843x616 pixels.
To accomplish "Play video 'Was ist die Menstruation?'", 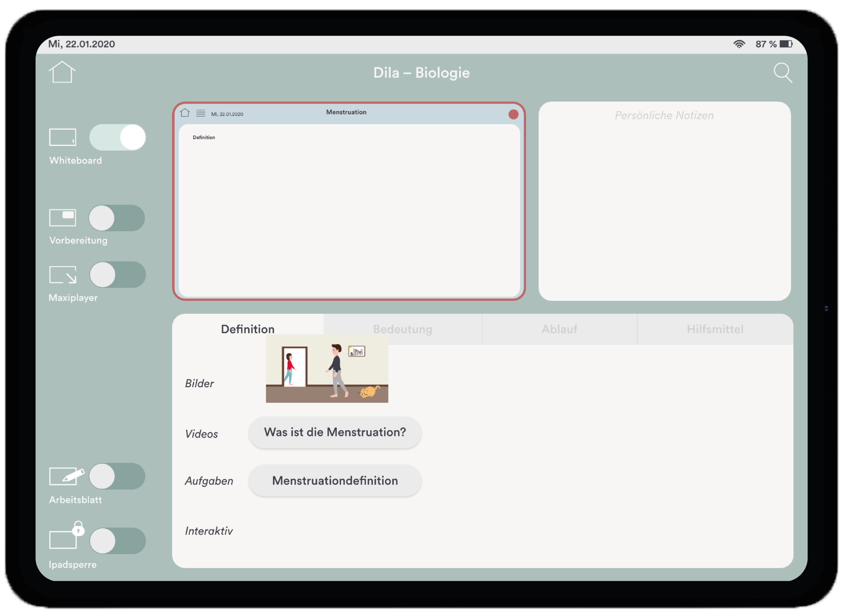I will tap(335, 432).
